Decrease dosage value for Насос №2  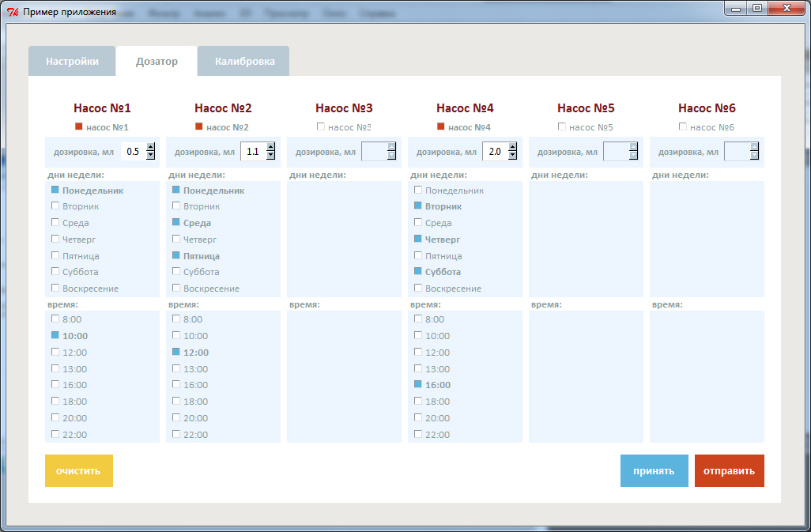[x=271, y=156]
